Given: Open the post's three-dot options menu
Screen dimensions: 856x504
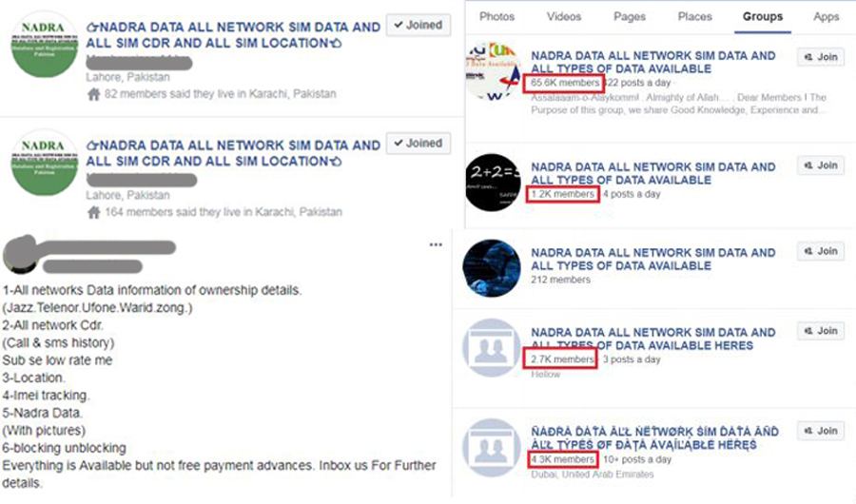Looking at the screenshot, I should (436, 244).
